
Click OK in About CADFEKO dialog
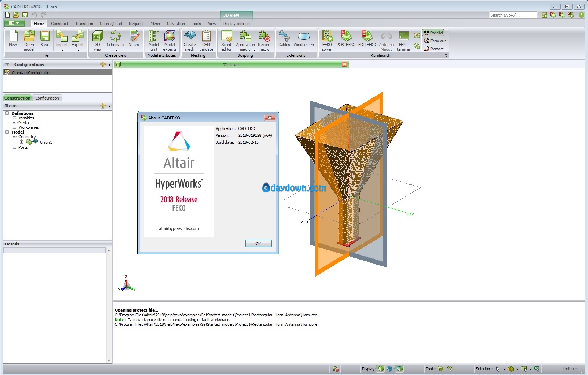(258, 244)
